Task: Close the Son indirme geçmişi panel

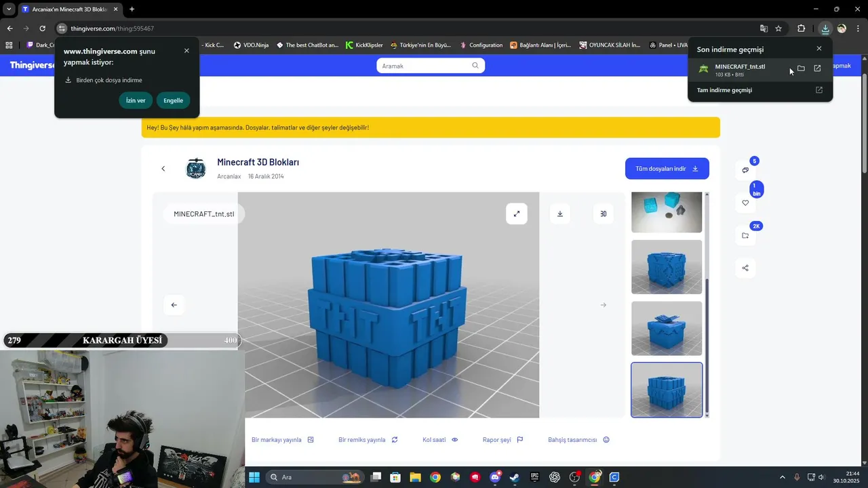Action: click(819, 49)
